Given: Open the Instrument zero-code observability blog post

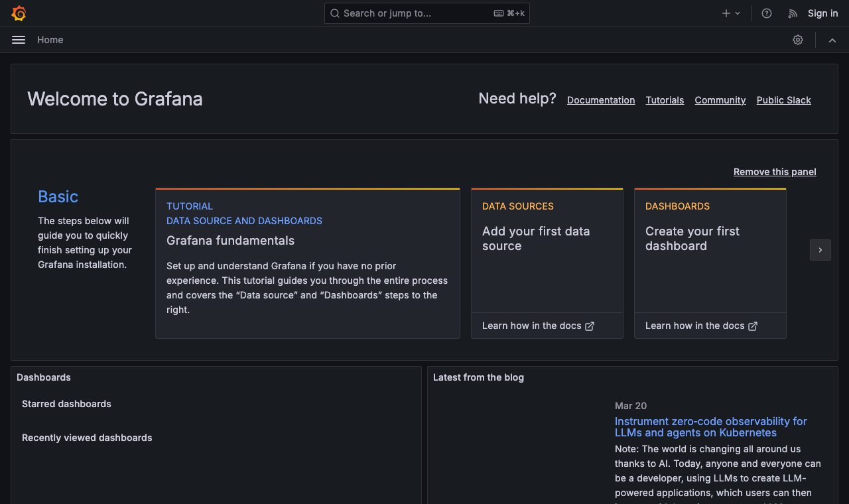Looking at the screenshot, I should click(710, 427).
